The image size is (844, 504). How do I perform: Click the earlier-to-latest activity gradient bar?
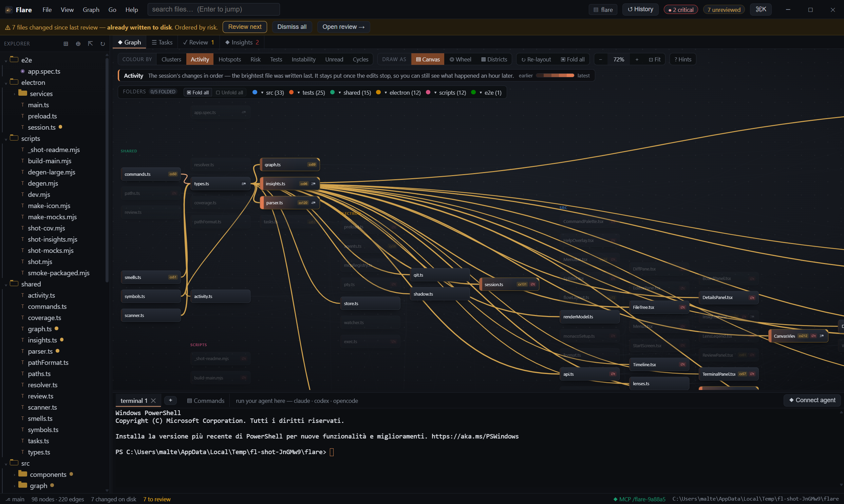pos(555,75)
